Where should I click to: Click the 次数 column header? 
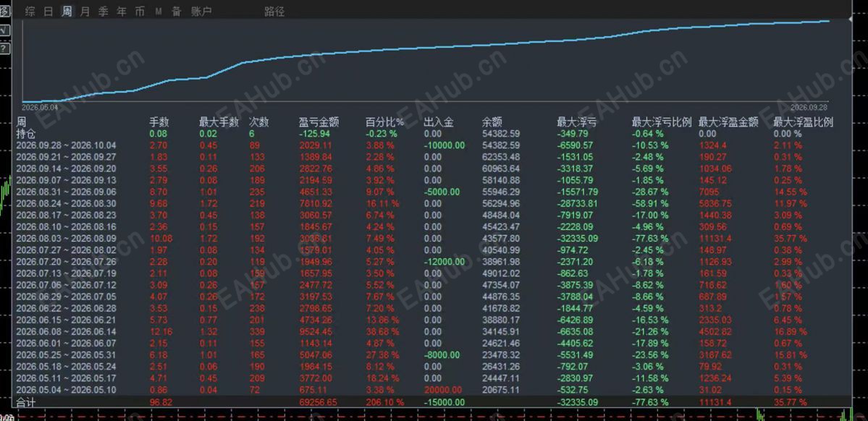(x=259, y=122)
